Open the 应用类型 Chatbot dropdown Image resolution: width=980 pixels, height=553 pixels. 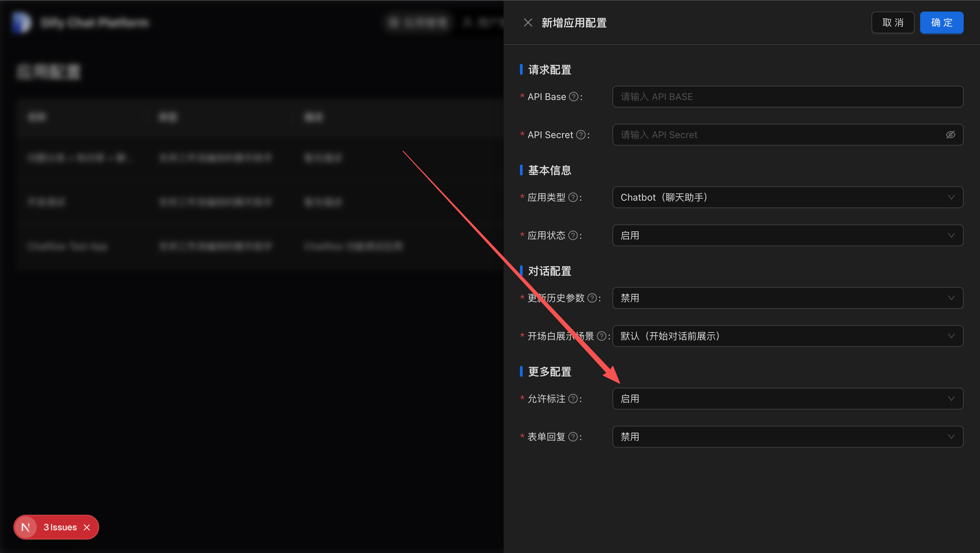787,197
